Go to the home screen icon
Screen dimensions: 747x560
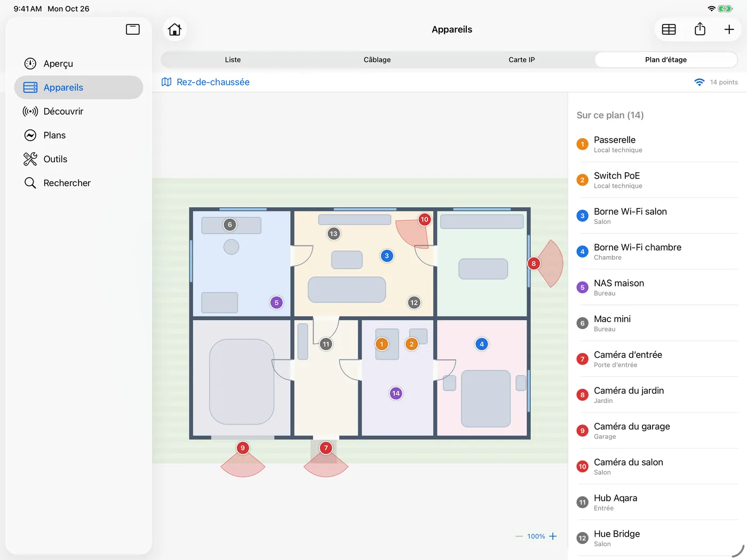174,29
